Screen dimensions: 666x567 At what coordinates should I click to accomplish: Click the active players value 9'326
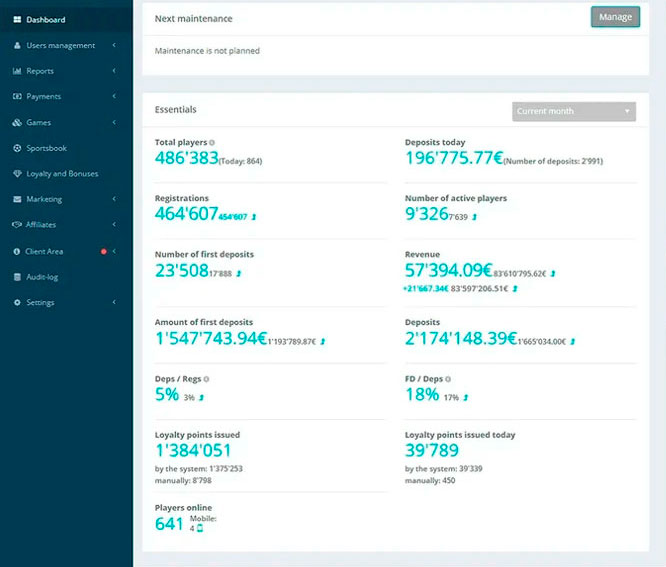pos(426,214)
